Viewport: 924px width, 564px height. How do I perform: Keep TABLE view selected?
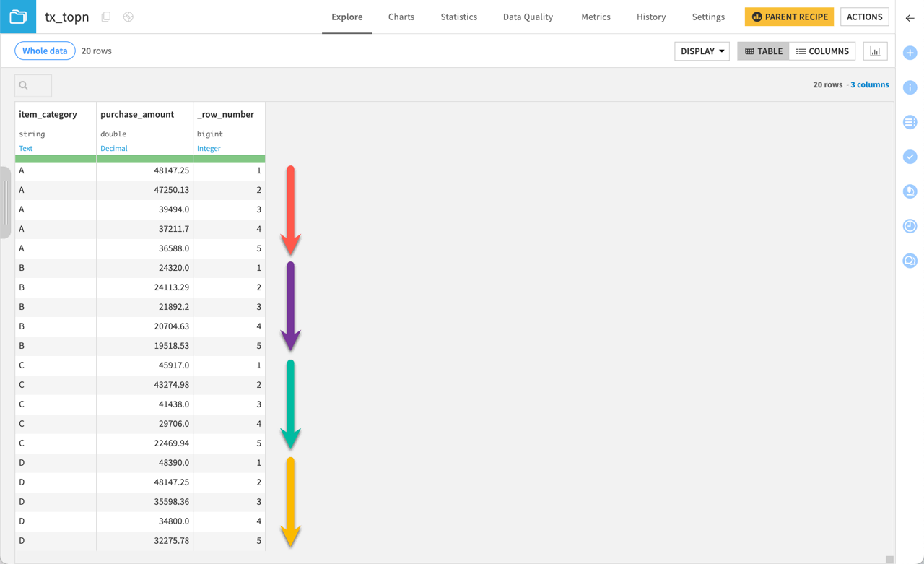point(762,51)
